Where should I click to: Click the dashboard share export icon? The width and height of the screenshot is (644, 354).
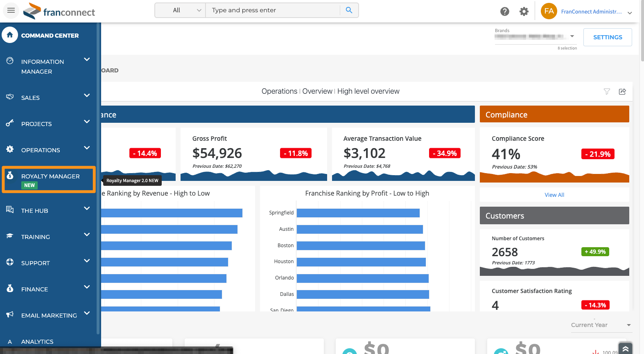point(622,92)
